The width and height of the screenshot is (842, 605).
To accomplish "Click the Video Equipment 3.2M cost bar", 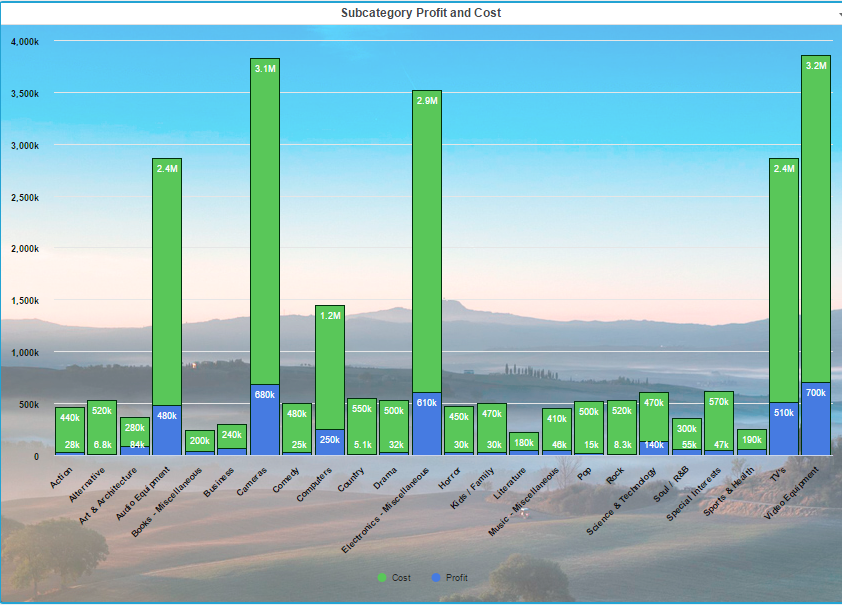I will coord(816,220).
